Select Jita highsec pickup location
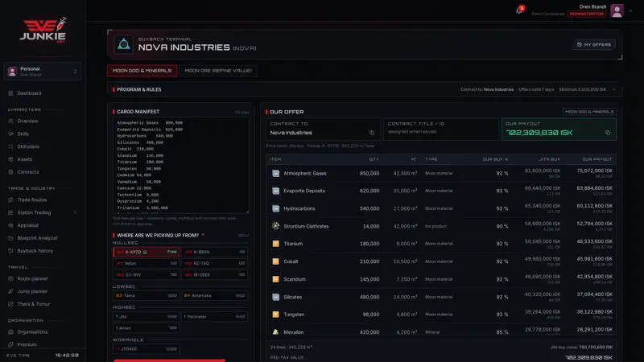The width and height of the screenshot is (644, 362). coord(146,316)
